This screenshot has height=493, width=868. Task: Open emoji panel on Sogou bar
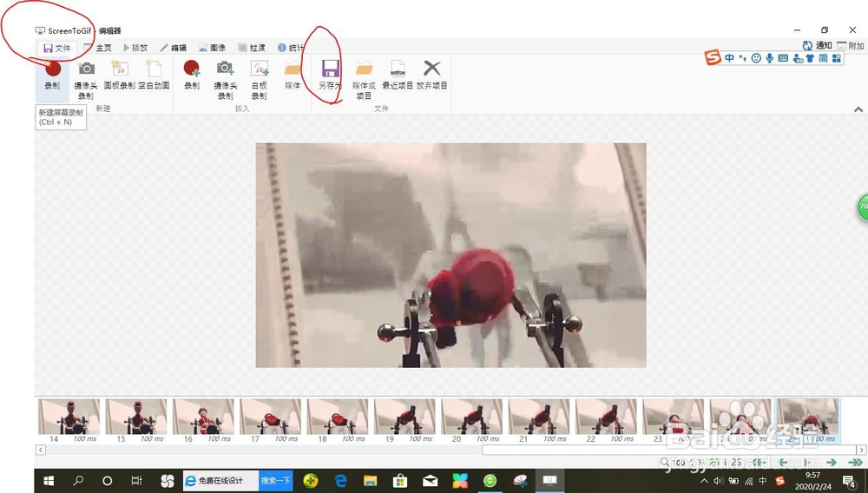pyautogui.click(x=756, y=58)
